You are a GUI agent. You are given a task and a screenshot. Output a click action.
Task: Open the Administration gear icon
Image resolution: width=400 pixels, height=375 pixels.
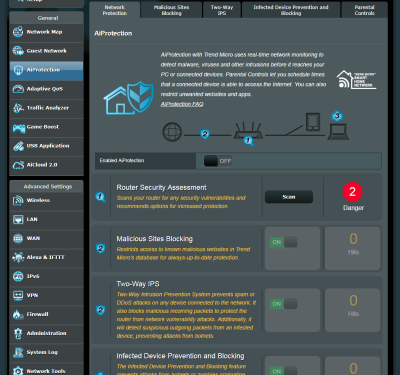click(18, 333)
